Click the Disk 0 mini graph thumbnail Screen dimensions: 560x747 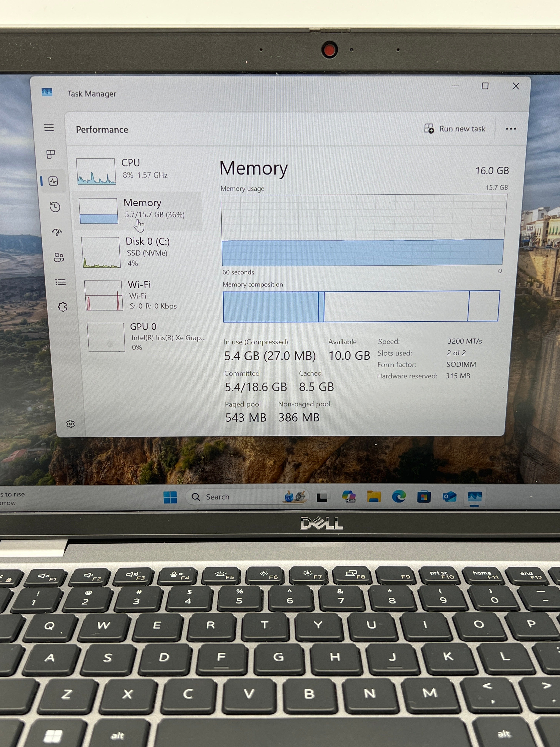pyautogui.click(x=101, y=252)
